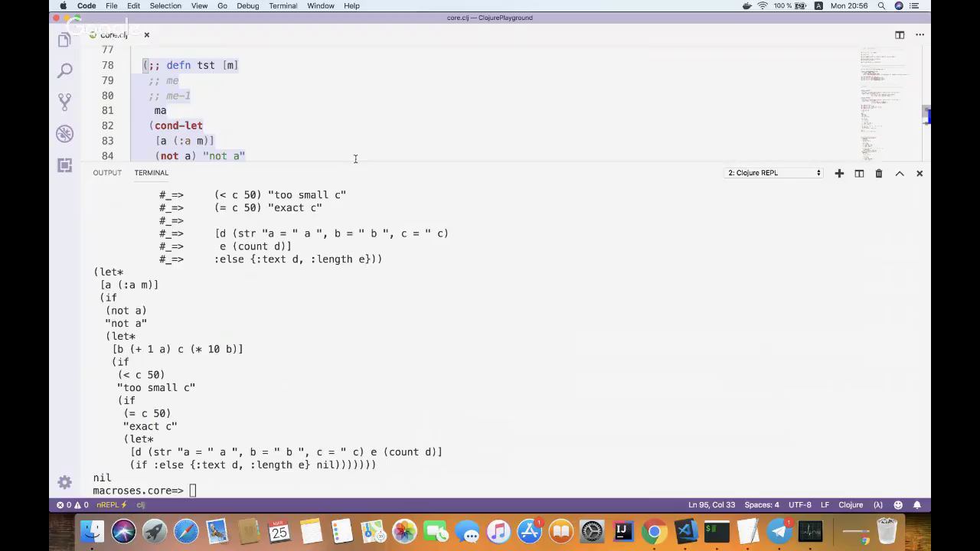Open Wi-Fi menu in the menu bar
This screenshot has height=551, width=980.
(763, 6)
